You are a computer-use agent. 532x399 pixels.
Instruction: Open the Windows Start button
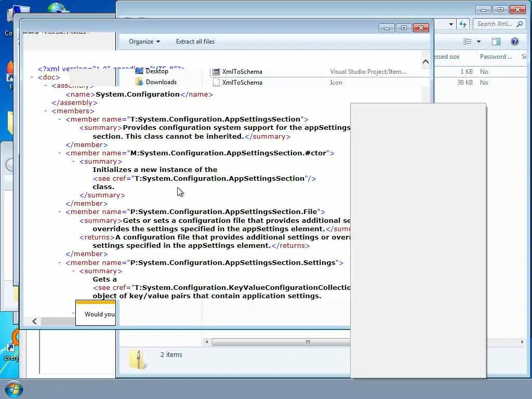[x=14, y=389]
